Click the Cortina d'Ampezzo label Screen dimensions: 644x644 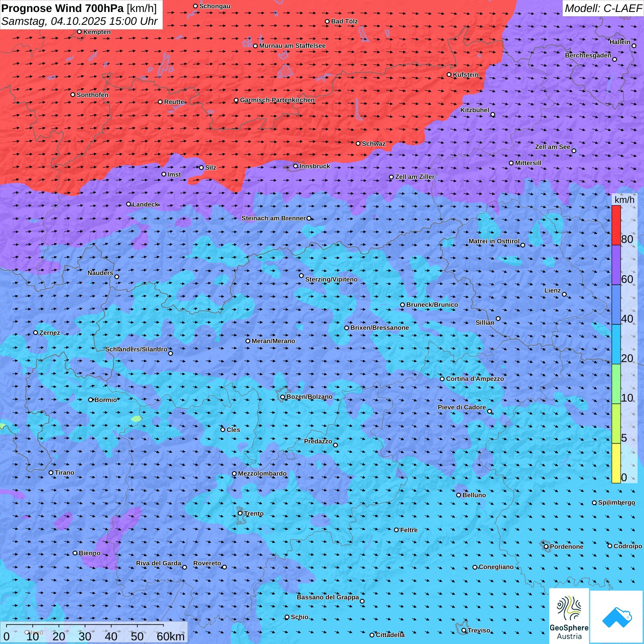[475, 379]
